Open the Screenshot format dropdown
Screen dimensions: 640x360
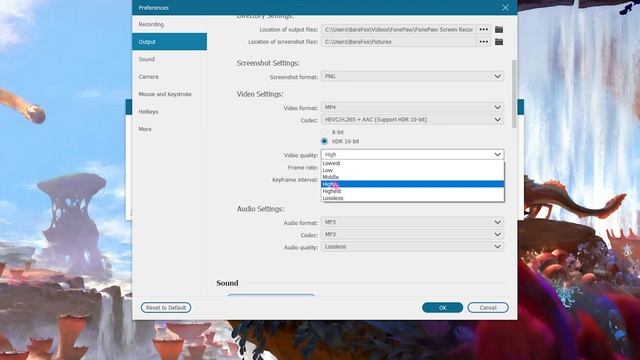point(412,76)
